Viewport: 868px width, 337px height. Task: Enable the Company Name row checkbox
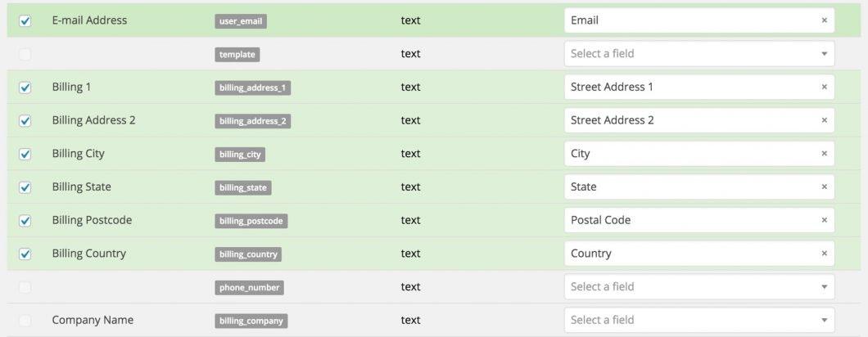pos(25,321)
